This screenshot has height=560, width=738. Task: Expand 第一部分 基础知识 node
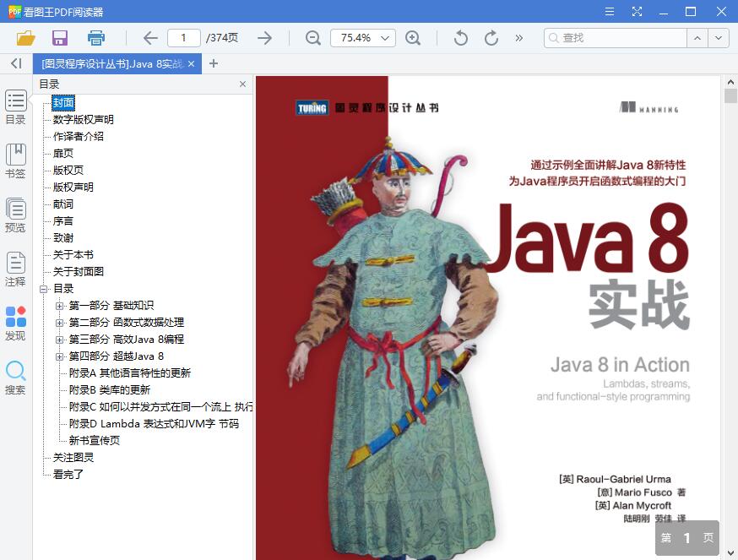(59, 306)
